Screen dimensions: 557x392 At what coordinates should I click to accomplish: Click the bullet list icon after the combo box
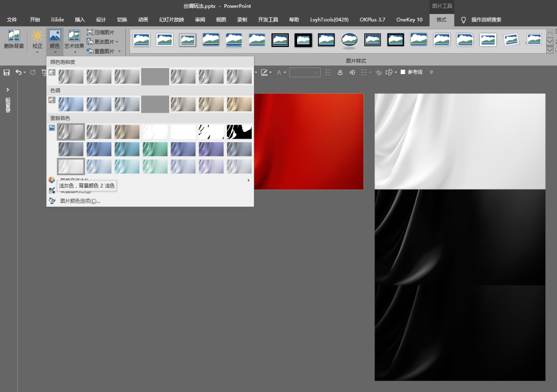(328, 72)
